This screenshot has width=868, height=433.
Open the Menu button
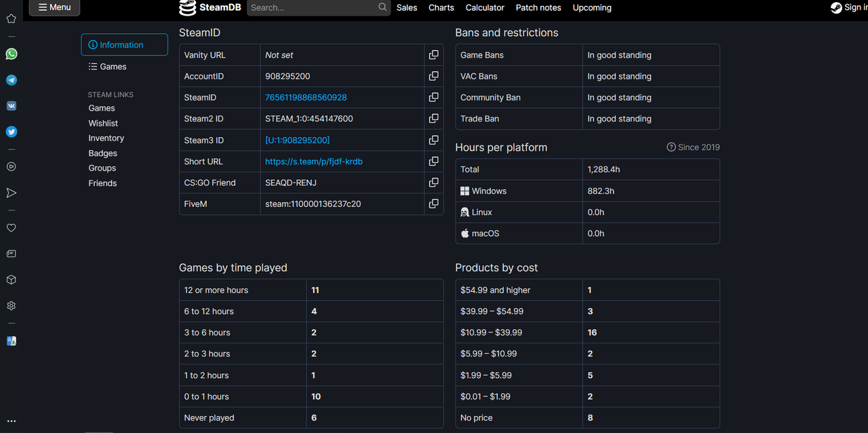[x=54, y=7]
